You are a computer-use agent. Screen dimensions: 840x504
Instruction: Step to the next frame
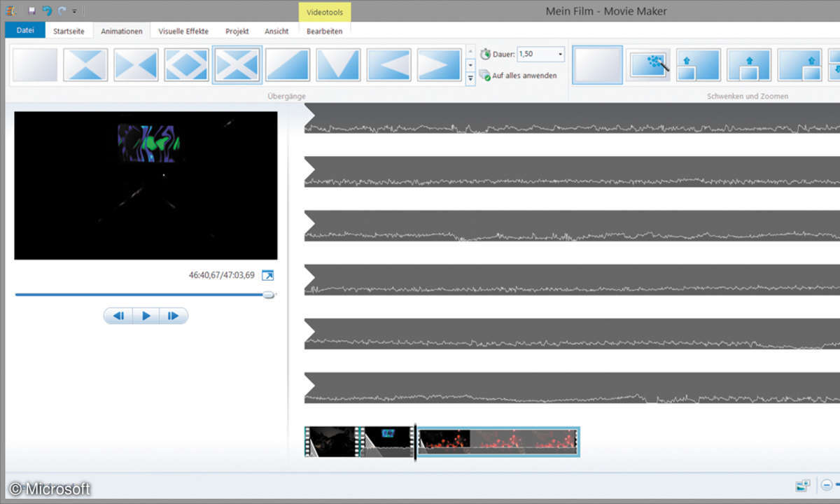[x=173, y=316]
